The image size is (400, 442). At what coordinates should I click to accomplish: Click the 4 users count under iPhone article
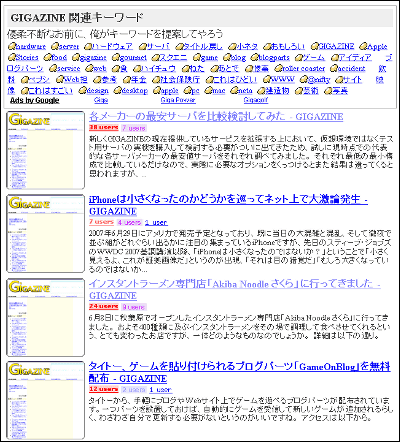coord(129,222)
